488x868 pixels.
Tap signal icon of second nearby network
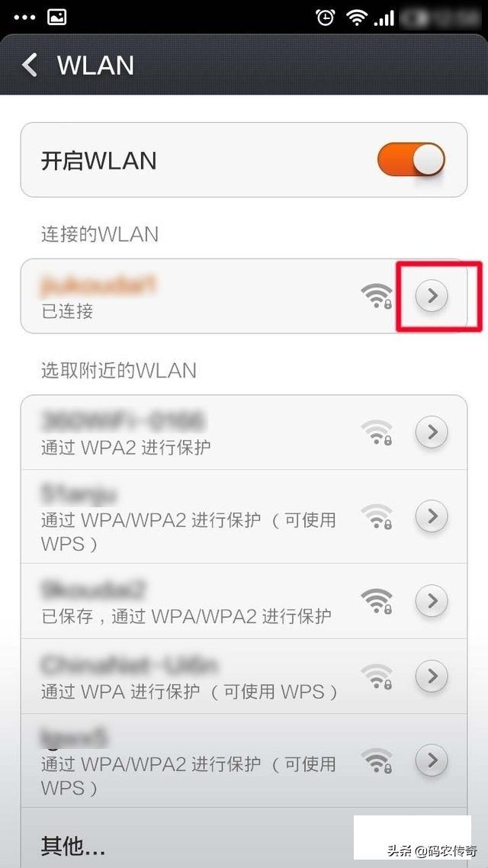pyautogui.click(x=377, y=517)
